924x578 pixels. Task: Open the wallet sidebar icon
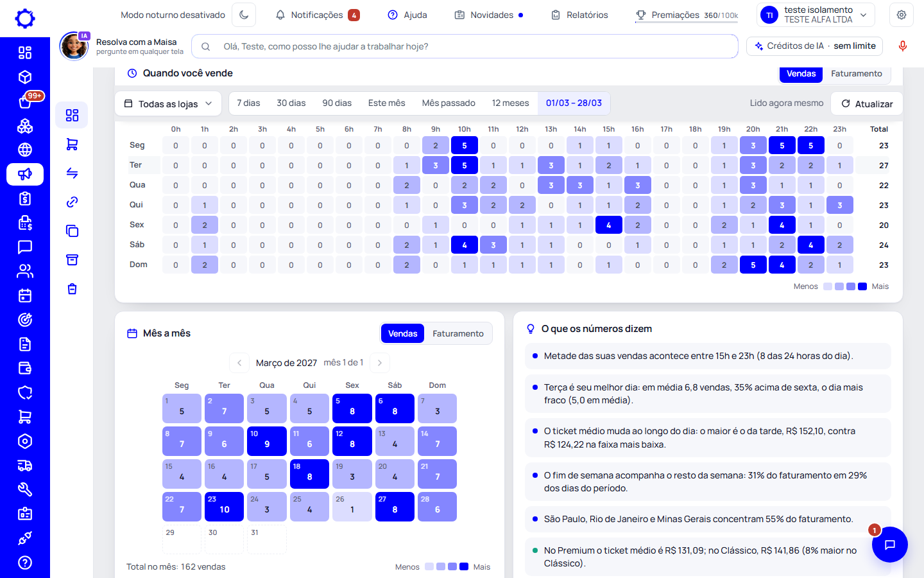coord(25,369)
